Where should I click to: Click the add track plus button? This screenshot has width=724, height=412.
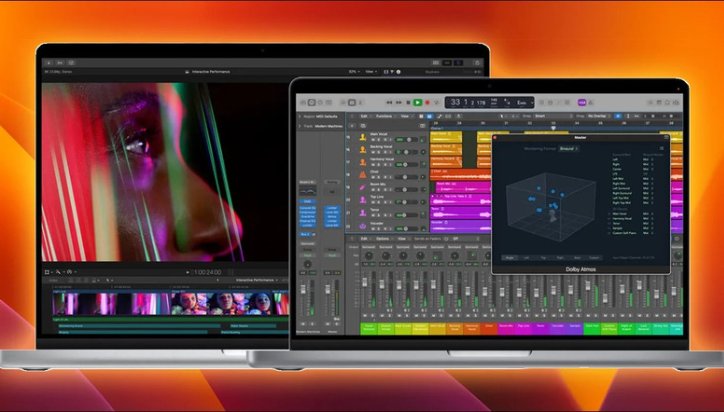[x=352, y=126]
